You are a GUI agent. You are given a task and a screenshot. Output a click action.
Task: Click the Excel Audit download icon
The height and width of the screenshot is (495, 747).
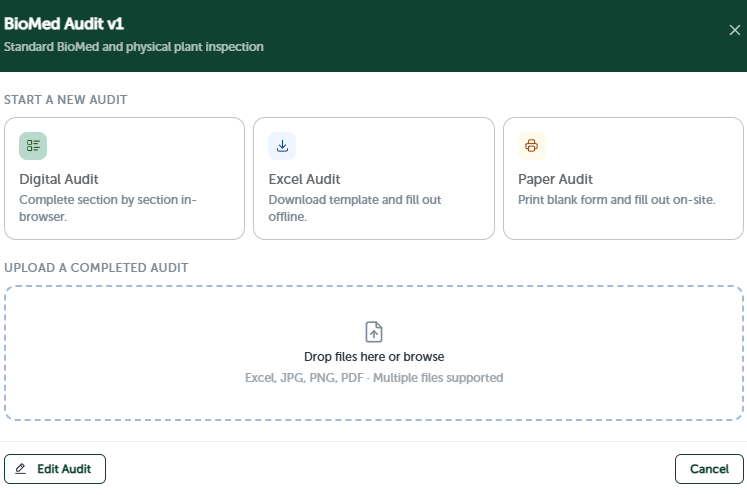(282, 146)
